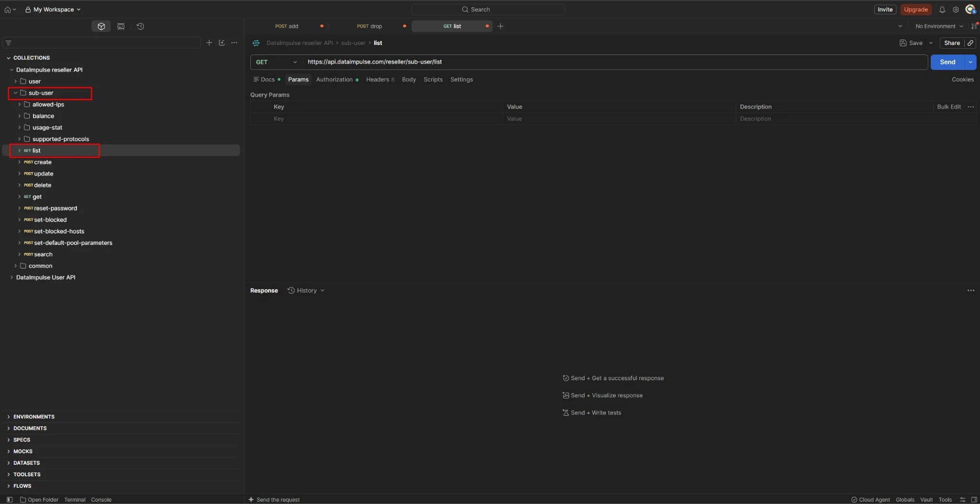
Task: Click the plus icon to create new collection
Action: tap(209, 43)
